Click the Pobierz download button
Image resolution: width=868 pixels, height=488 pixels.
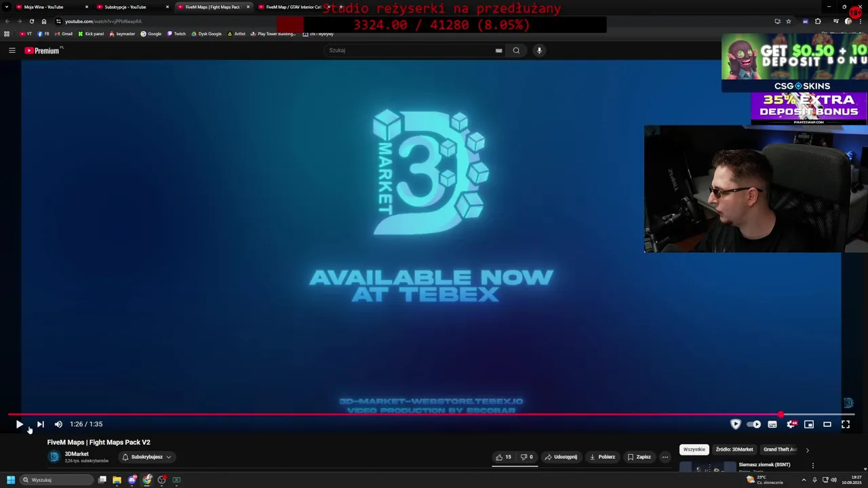pyautogui.click(x=602, y=457)
